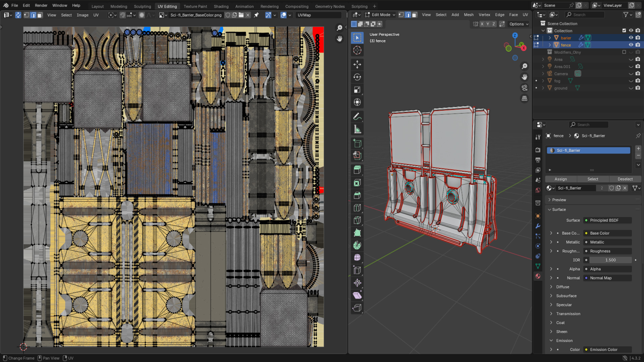Open the Render menu in top bar
The width and height of the screenshot is (644, 362).
41,5
